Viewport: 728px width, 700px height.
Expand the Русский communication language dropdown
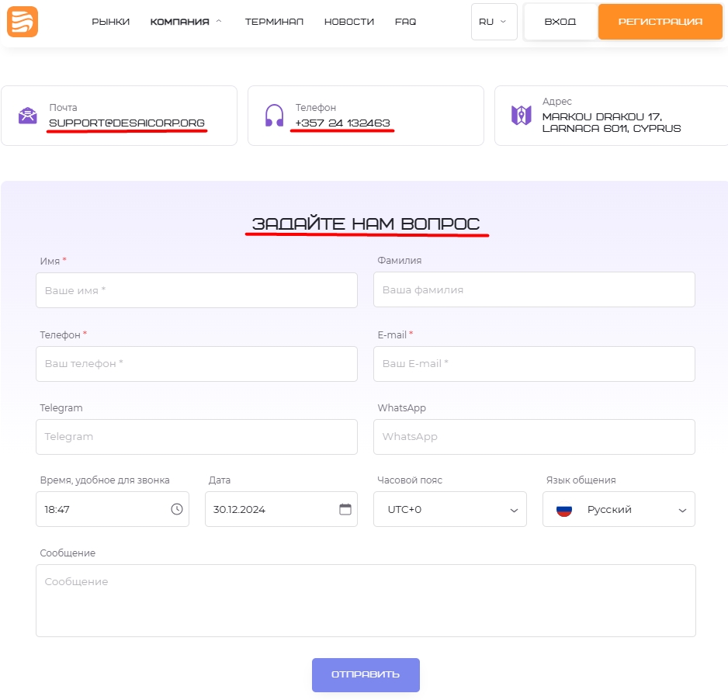pos(619,509)
